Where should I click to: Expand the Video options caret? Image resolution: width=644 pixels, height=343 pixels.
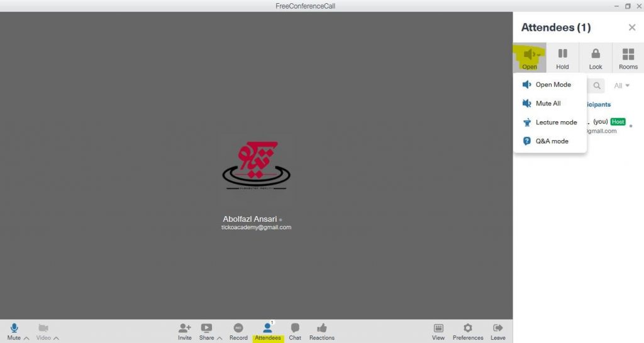pyautogui.click(x=56, y=338)
